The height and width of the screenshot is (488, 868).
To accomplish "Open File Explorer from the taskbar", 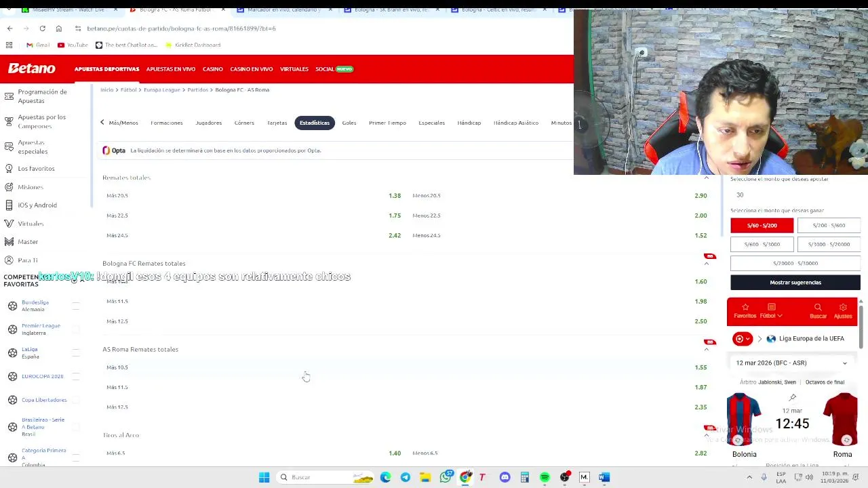I will pos(425,477).
